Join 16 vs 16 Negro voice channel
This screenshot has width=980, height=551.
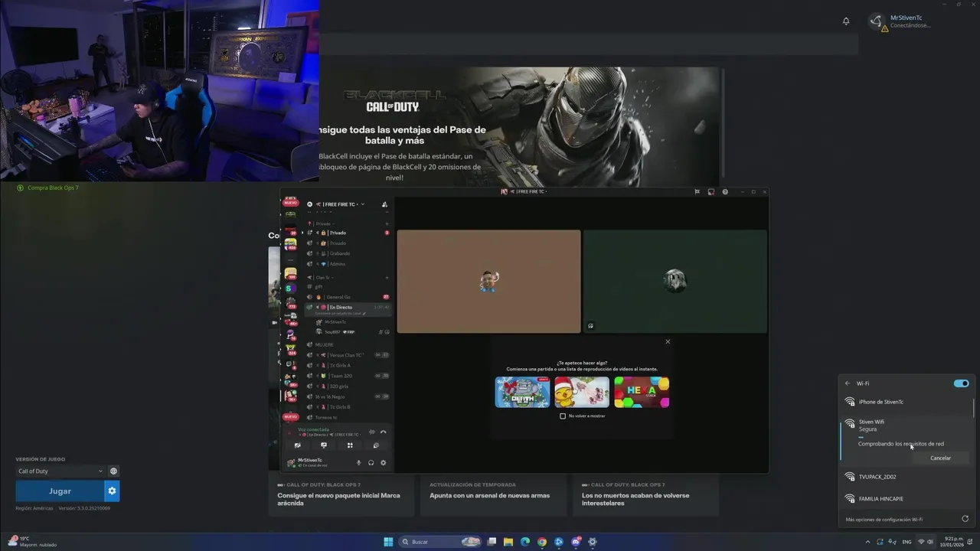pyautogui.click(x=348, y=396)
